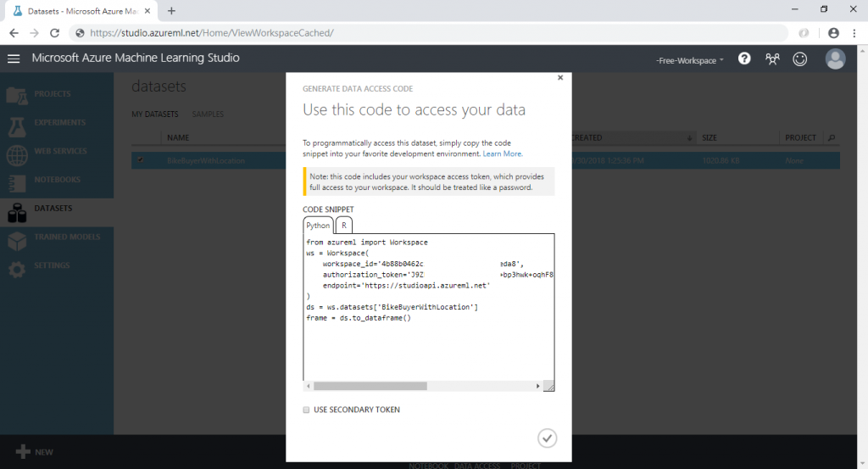Follow the Learn More link
This screenshot has width=868, height=469.
[x=502, y=154]
